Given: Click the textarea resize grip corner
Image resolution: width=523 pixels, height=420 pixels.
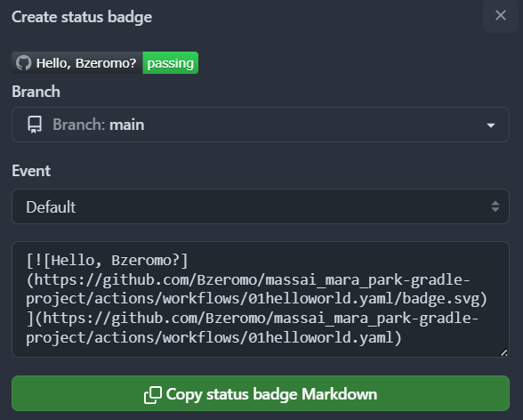Looking at the screenshot, I should point(503,352).
